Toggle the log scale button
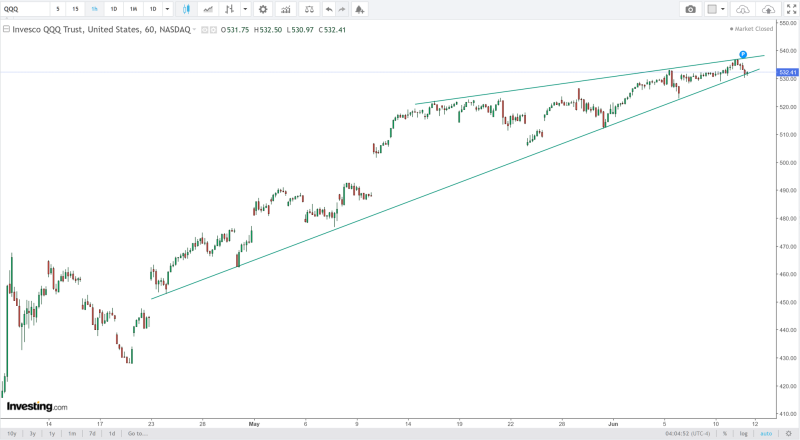This screenshot has width=800, height=440. [744, 433]
